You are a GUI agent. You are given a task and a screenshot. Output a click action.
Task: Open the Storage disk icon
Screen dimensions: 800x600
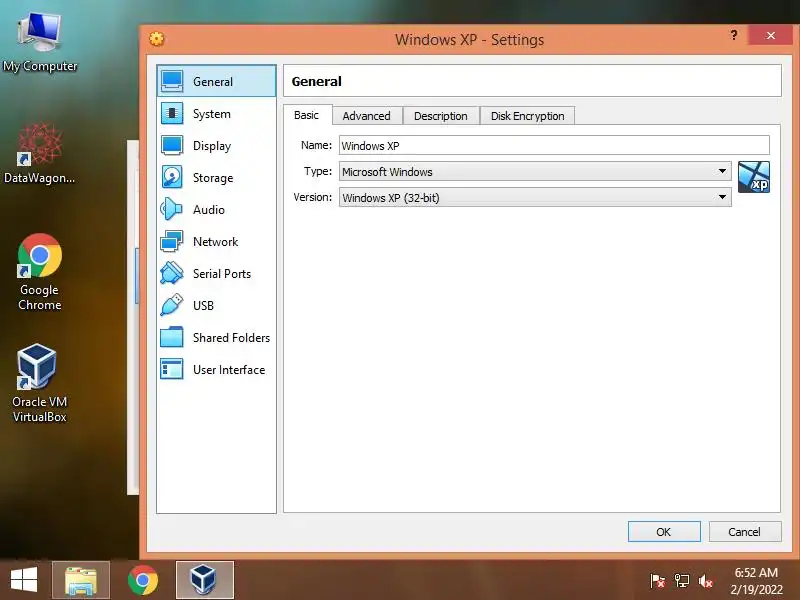click(x=172, y=178)
